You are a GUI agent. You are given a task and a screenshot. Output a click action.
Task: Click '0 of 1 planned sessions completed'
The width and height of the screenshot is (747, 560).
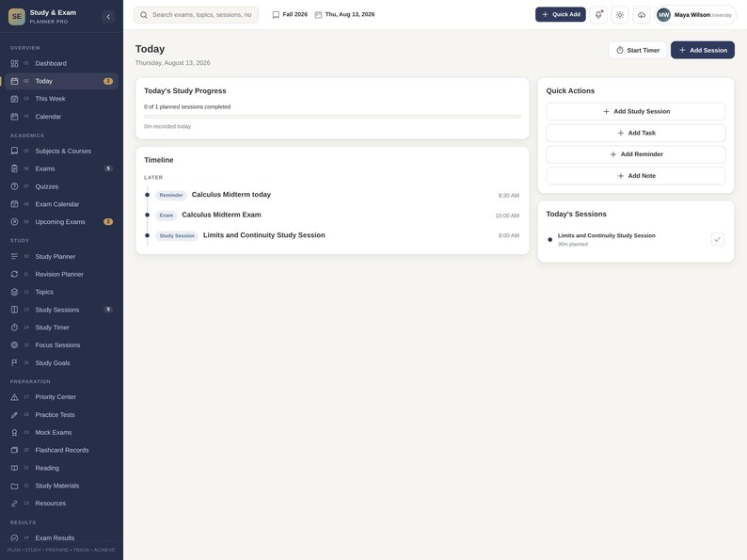click(x=187, y=106)
